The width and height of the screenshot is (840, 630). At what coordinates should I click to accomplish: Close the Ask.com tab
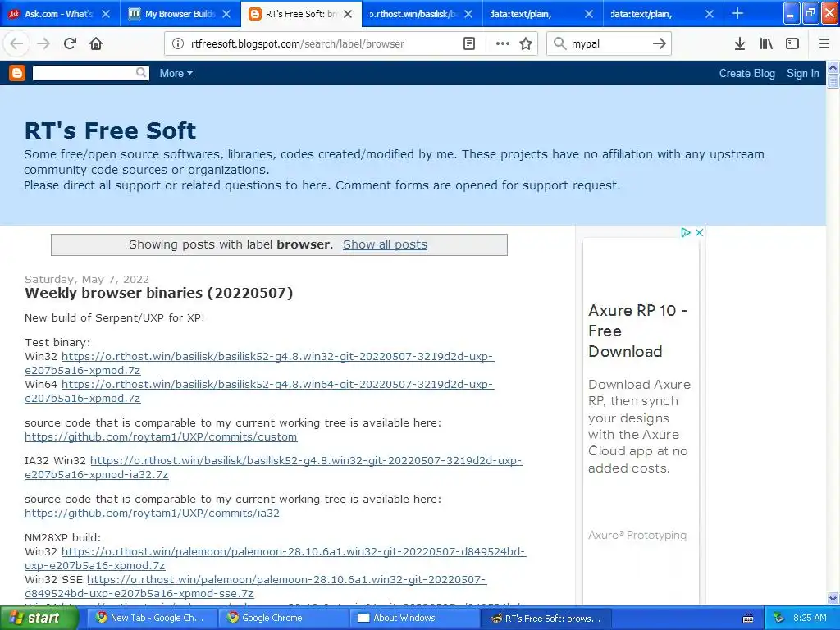106,14
